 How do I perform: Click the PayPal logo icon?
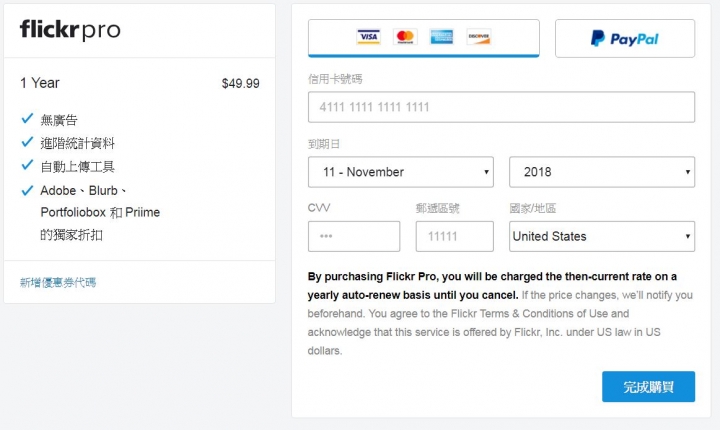(624, 39)
